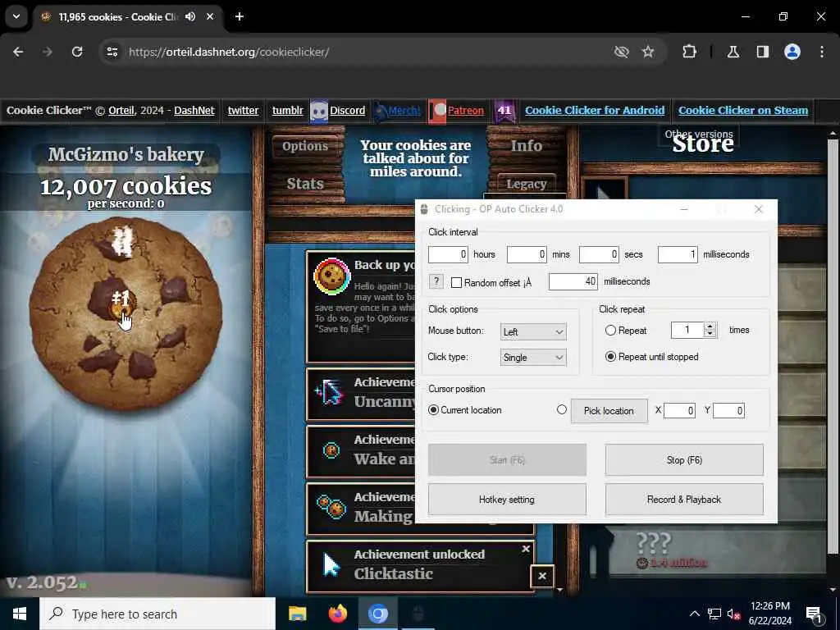
Task: Open Hotkey setting in Auto Clicker
Action: pyautogui.click(x=507, y=500)
